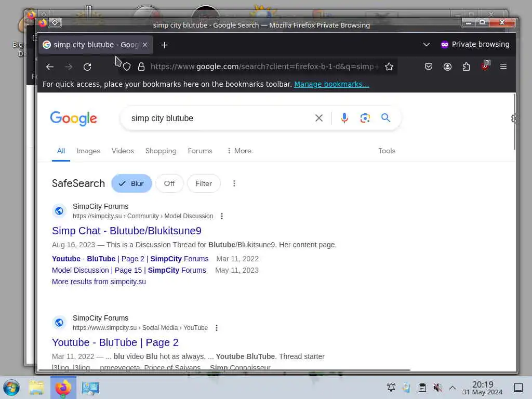
Task: Start voice search with microphone icon
Action: tap(344, 118)
